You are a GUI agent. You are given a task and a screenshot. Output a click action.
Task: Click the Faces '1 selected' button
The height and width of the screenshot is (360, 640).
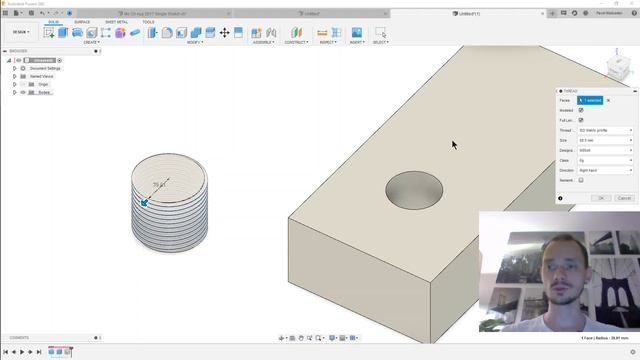click(590, 100)
